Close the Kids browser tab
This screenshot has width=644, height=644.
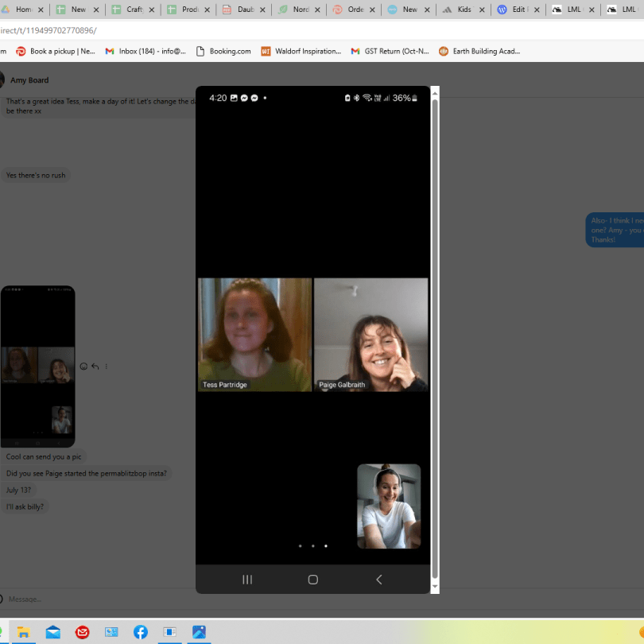483,10
